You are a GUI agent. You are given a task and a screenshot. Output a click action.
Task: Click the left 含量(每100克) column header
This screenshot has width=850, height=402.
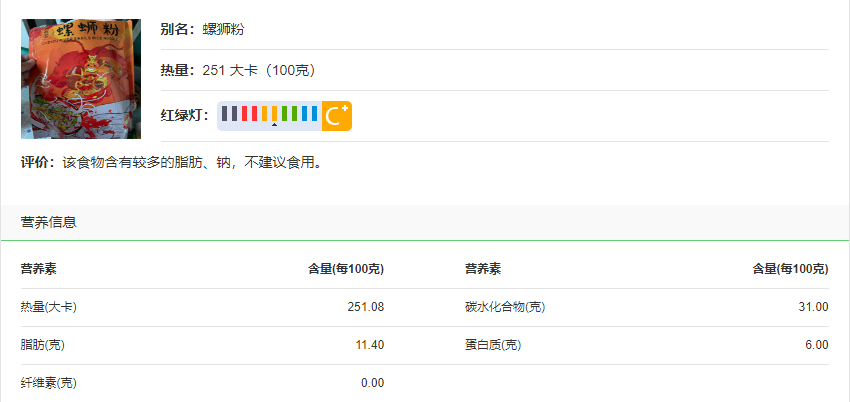346,269
